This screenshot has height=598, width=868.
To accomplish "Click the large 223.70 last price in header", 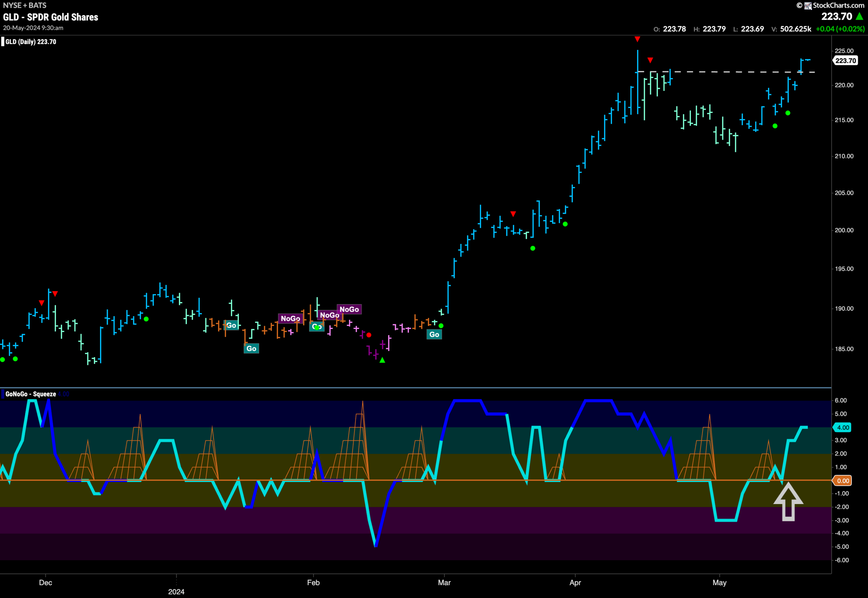I will click(x=836, y=17).
